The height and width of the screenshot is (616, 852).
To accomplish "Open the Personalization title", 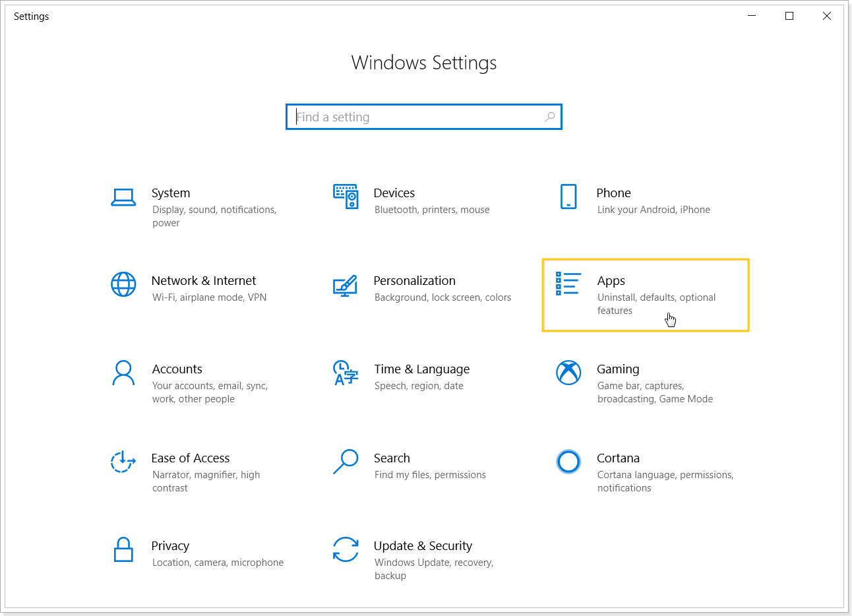I will (x=415, y=280).
